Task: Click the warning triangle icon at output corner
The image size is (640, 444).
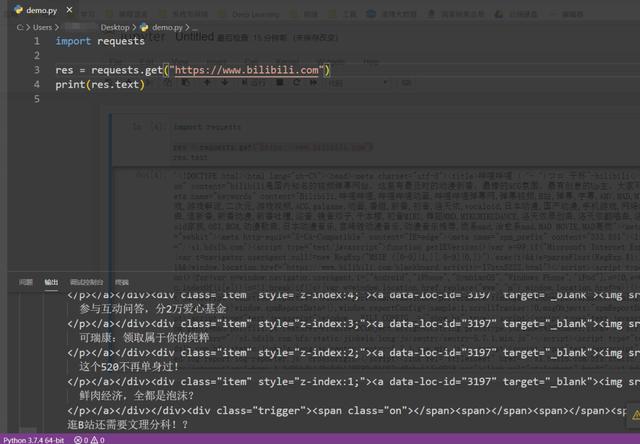Action: [x=635, y=415]
